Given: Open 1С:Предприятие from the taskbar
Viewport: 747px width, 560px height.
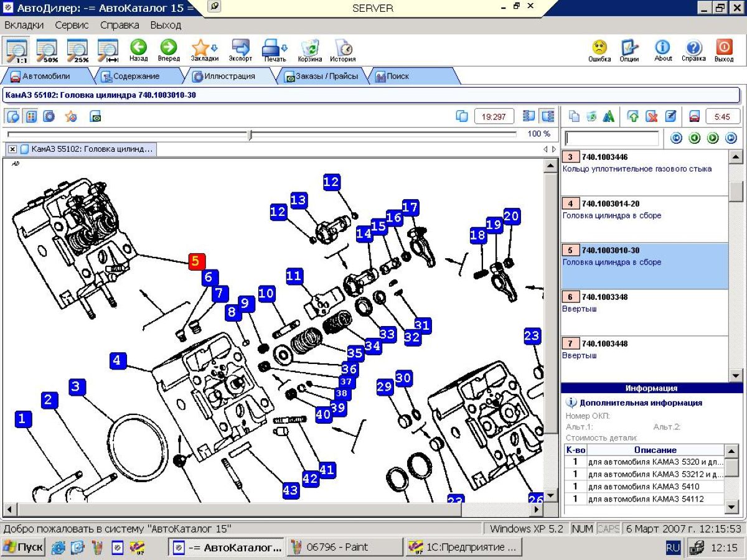Looking at the screenshot, I should (x=463, y=548).
